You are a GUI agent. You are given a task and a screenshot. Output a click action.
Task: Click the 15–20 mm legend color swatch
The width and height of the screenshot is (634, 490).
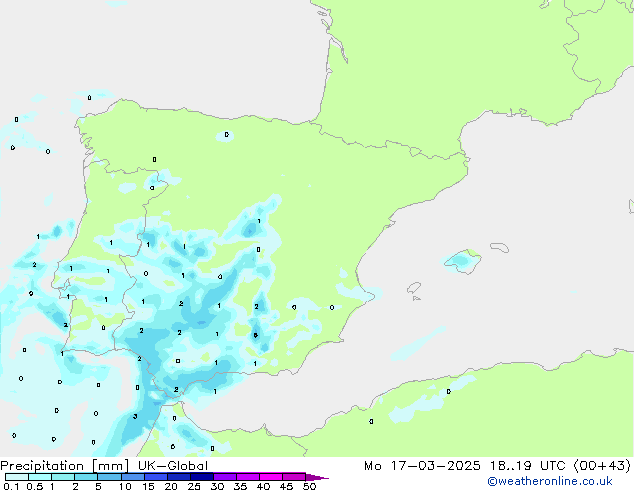155,477
